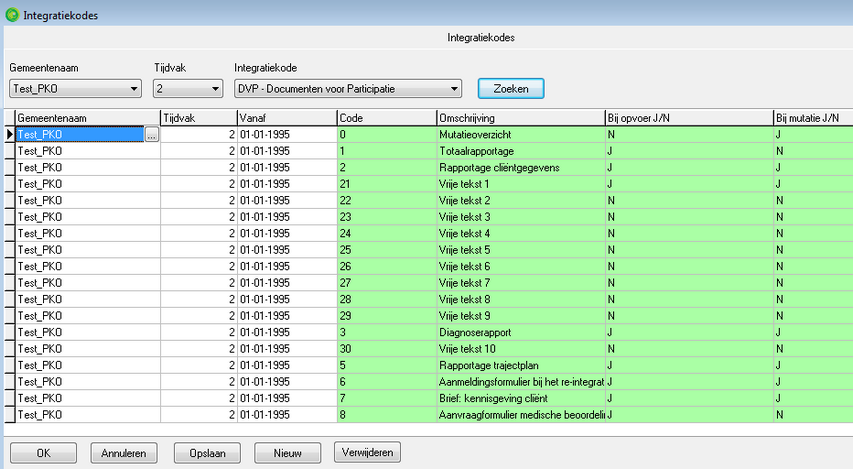Select Test_PKO in the first grid row

click(80, 134)
